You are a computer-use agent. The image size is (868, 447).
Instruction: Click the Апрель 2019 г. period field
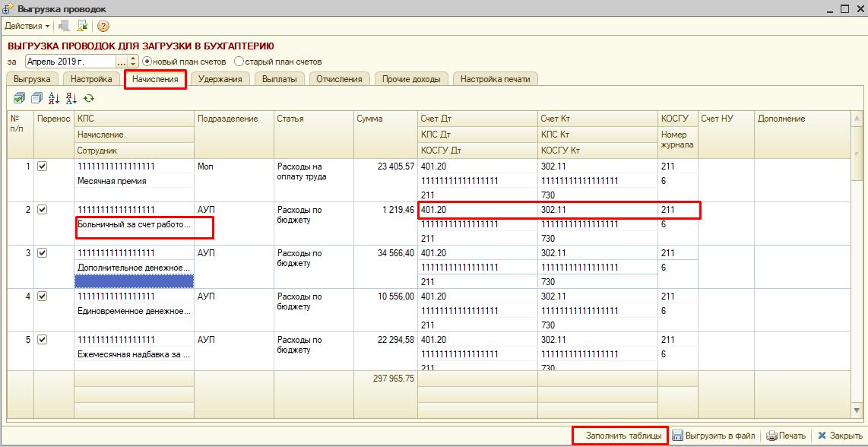coord(70,62)
